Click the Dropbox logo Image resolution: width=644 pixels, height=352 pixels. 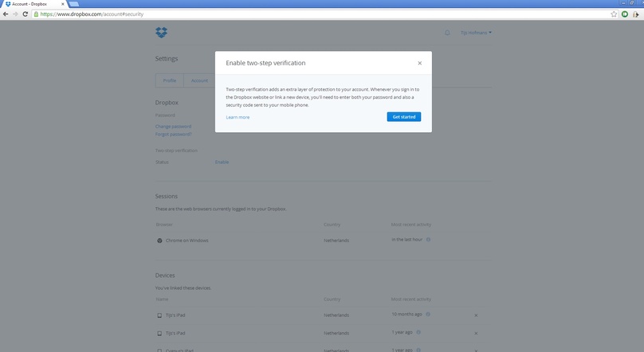(162, 33)
